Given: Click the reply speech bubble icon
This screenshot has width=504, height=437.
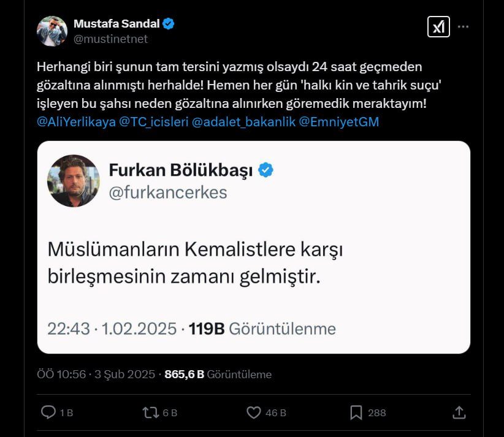Looking at the screenshot, I should pos(48,412).
